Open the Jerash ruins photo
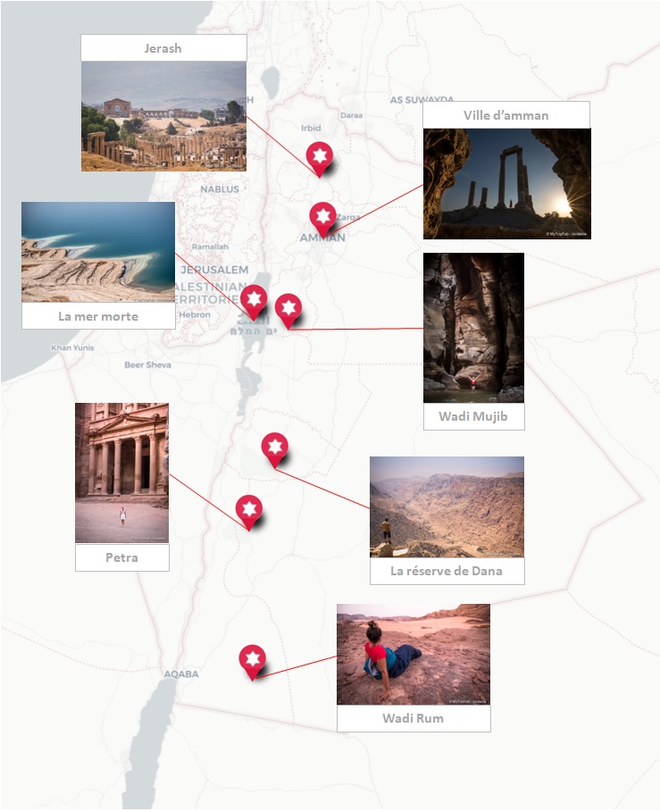The image size is (660, 812). tap(163, 116)
